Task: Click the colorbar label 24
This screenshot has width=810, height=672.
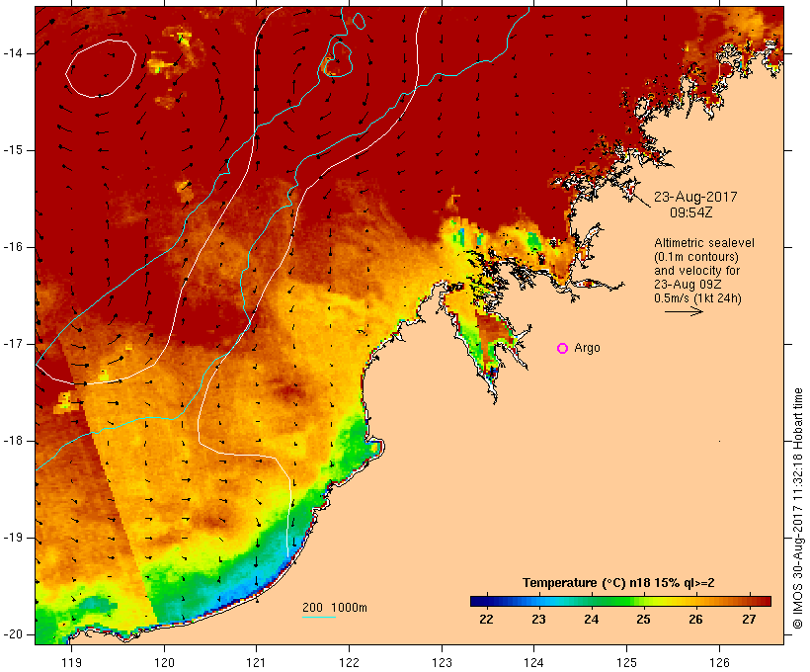Action: [x=592, y=620]
